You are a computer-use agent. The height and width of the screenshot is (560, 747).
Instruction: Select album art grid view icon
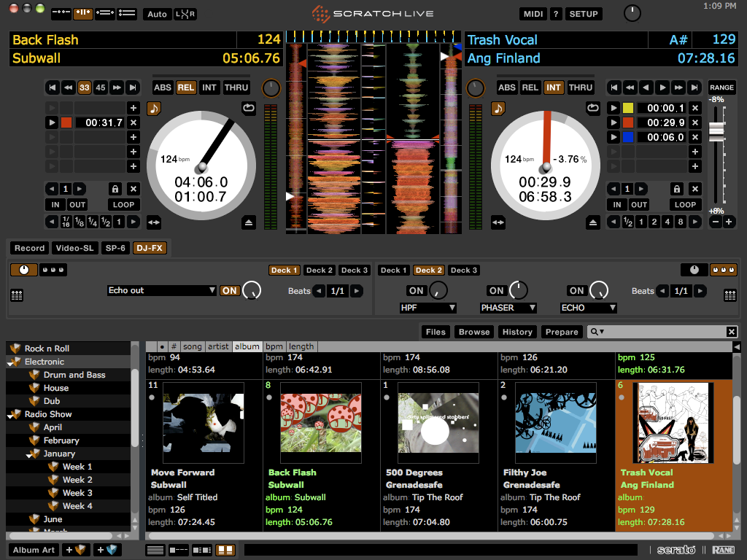pyautogui.click(x=225, y=551)
